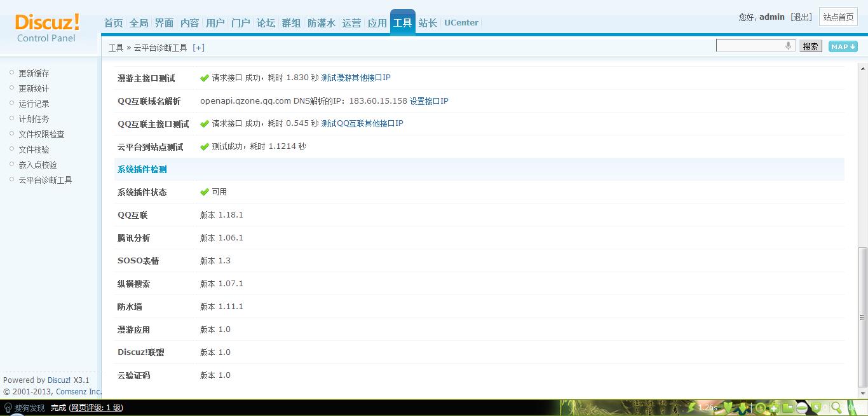Screen dimensions: 868x416
Task: Click the white minus circle icon in status bar
Action: pyautogui.click(x=802, y=408)
